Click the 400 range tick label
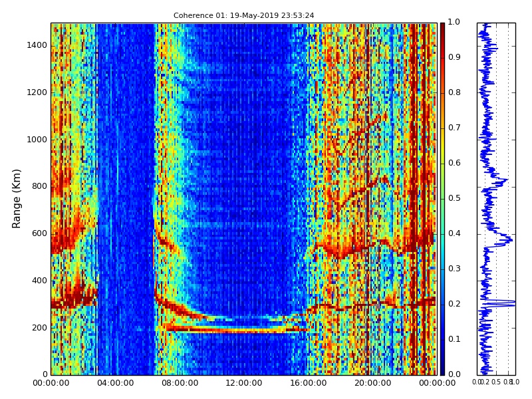Viewport: 532px width, 399px height. [x=39, y=281]
